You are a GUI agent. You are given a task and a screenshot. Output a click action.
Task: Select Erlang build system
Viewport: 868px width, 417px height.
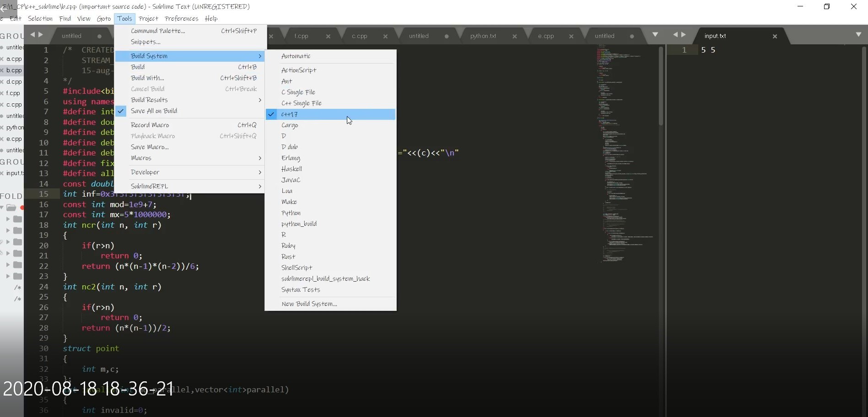tap(330, 158)
